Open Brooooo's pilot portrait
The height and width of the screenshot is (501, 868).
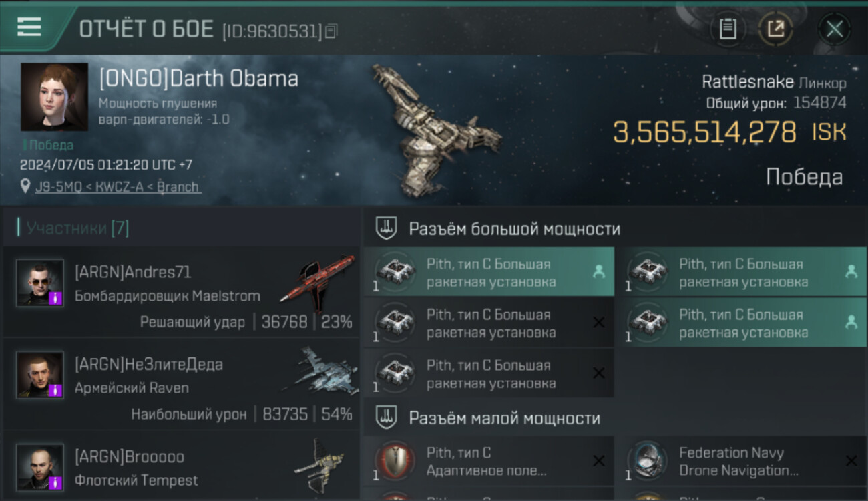tap(40, 467)
